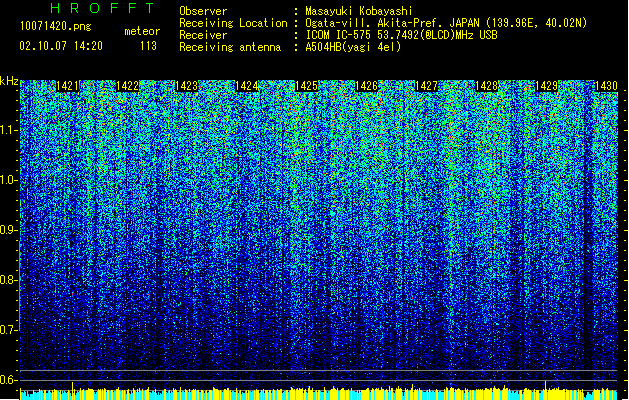
Task: Click the 1423 time marker
Action: pyautogui.click(x=187, y=86)
